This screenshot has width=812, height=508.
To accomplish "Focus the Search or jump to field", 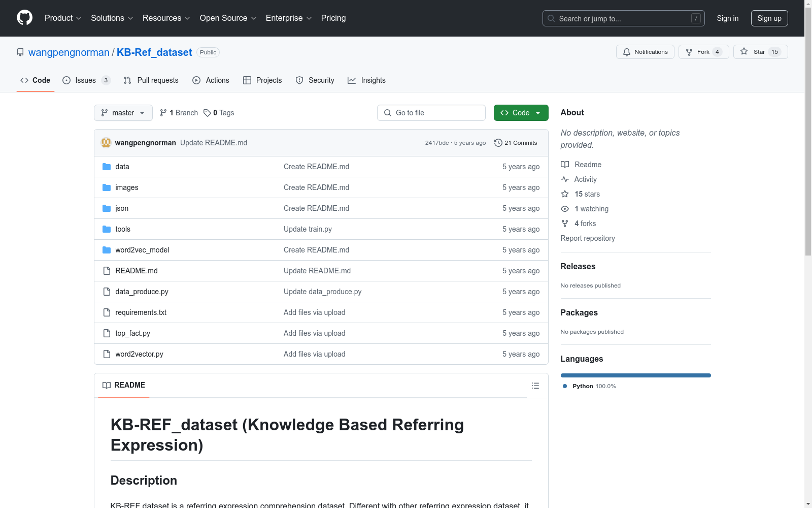I will tap(624, 18).
